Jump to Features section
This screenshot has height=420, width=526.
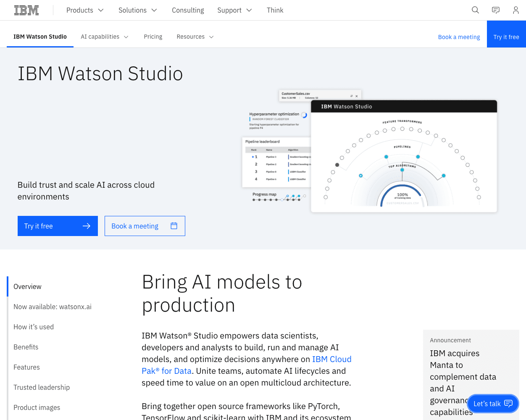(26, 367)
